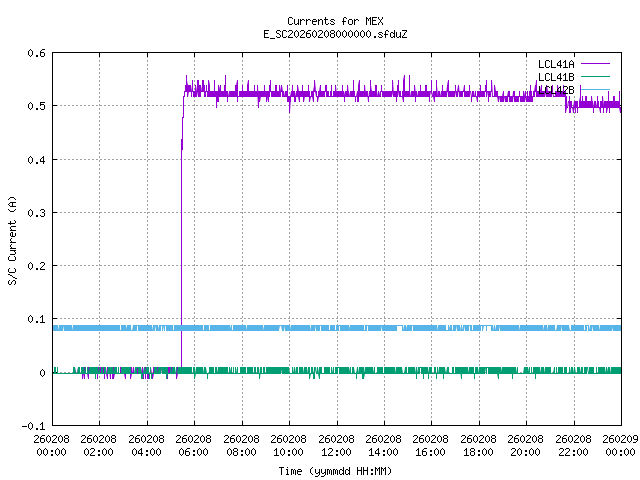Click the purple trace's step-down near 22:00
640x480 pixels.
tap(566, 100)
